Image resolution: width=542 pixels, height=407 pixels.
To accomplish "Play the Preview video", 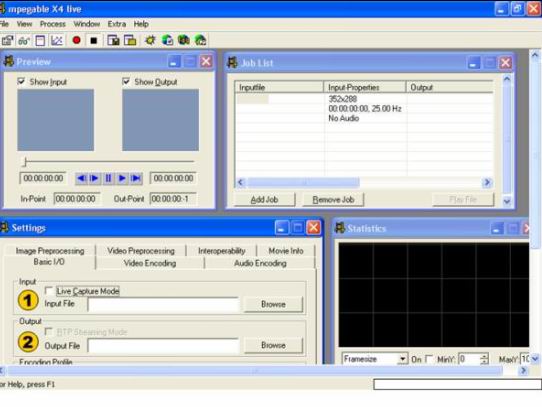I will point(122,178).
